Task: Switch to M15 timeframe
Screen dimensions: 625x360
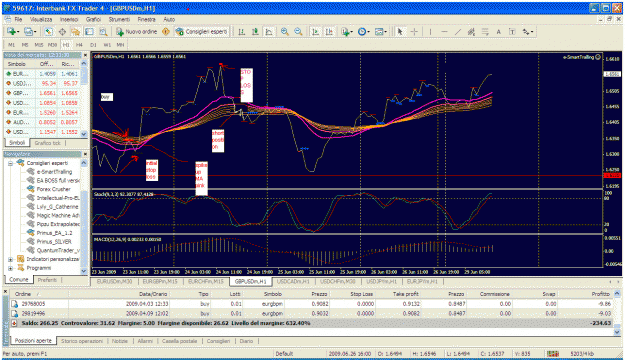Action: point(39,45)
